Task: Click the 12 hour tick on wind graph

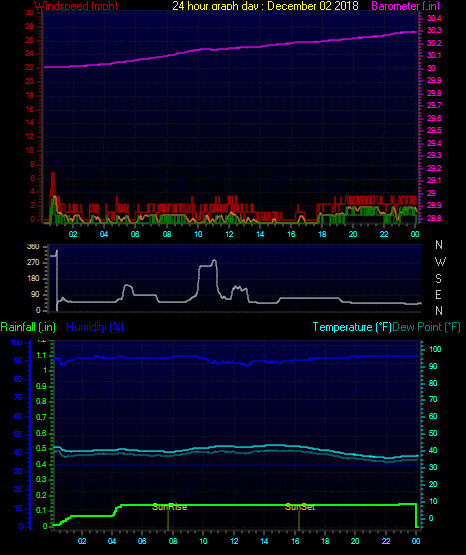Action: pyautogui.click(x=229, y=234)
